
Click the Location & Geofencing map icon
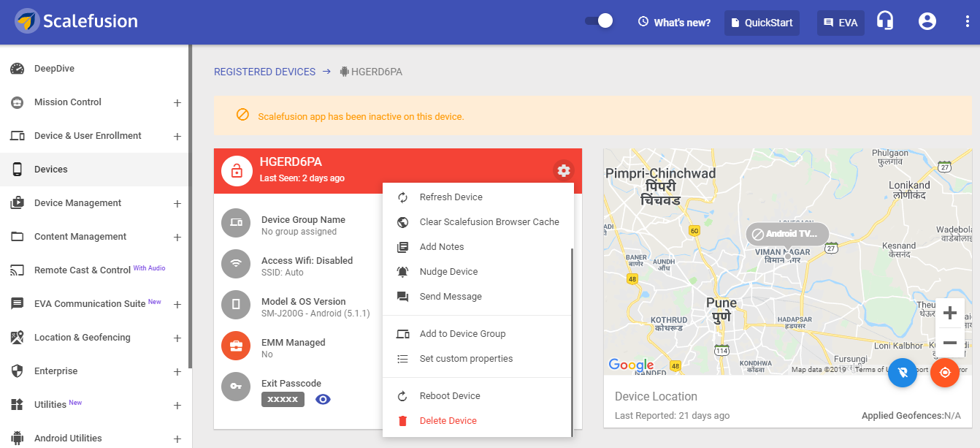pyautogui.click(x=18, y=338)
